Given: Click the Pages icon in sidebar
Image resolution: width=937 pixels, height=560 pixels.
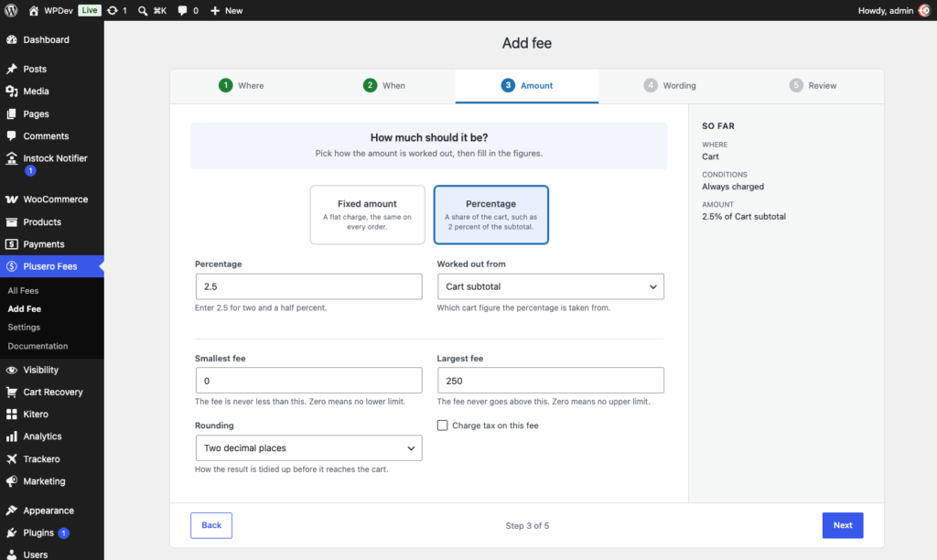Looking at the screenshot, I should 11,113.
